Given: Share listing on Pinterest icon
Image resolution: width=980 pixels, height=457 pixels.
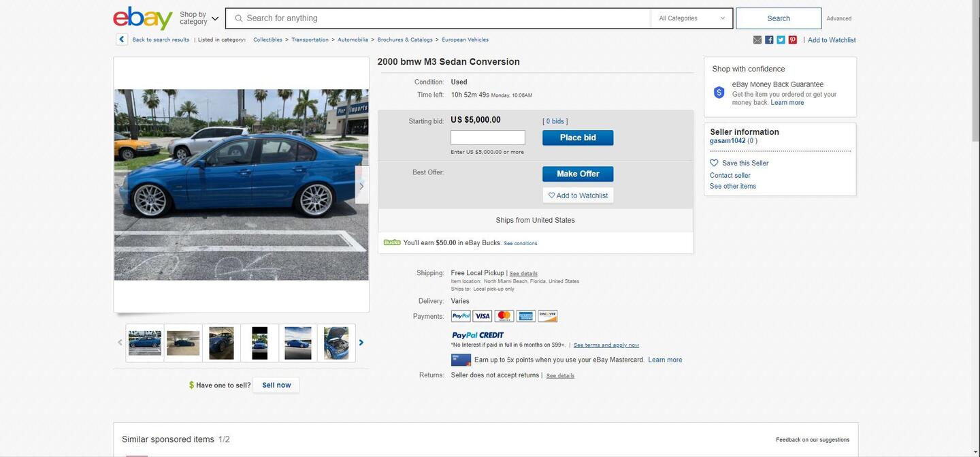Looking at the screenshot, I should coord(792,40).
